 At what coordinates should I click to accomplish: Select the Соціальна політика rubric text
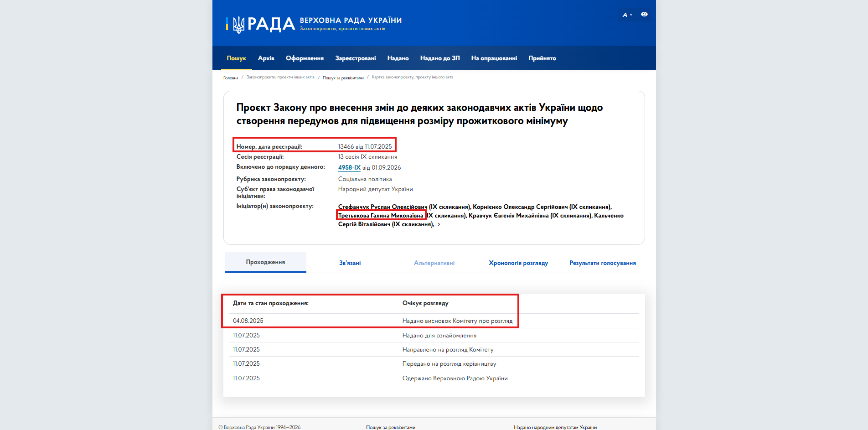[x=365, y=179]
